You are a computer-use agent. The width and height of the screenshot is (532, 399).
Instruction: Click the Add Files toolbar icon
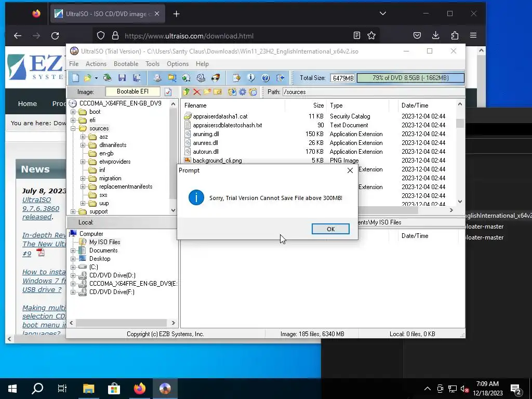point(236,78)
